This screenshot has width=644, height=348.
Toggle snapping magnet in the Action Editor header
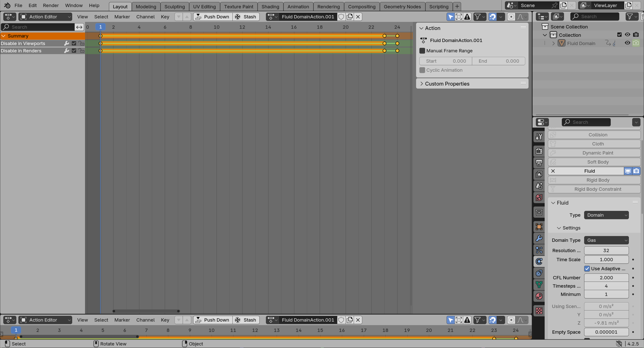(x=492, y=17)
